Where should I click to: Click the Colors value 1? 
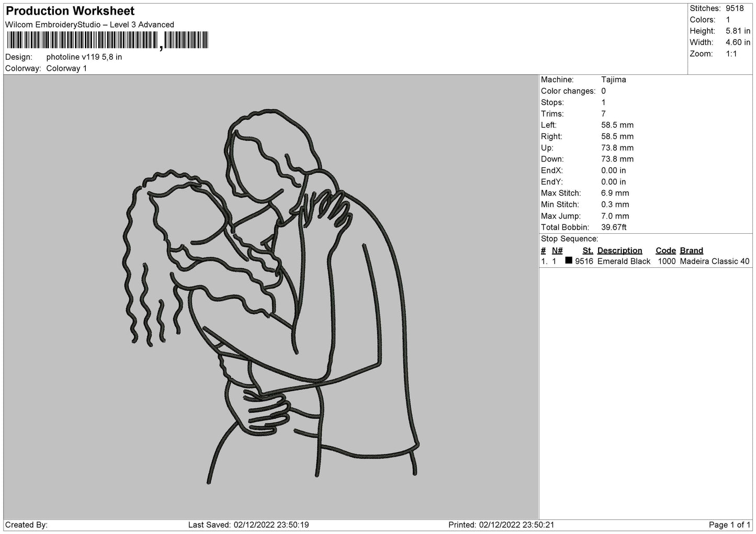pos(728,20)
